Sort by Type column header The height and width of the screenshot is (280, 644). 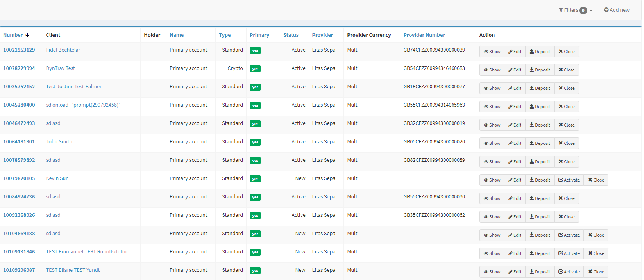(x=225, y=35)
